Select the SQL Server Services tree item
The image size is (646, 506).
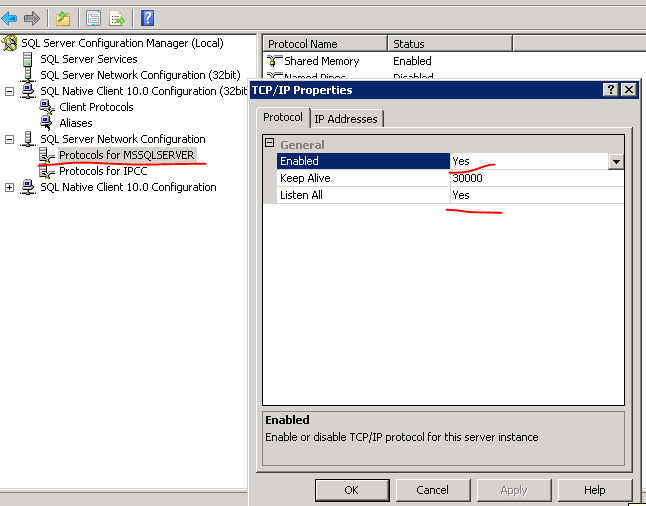89,59
